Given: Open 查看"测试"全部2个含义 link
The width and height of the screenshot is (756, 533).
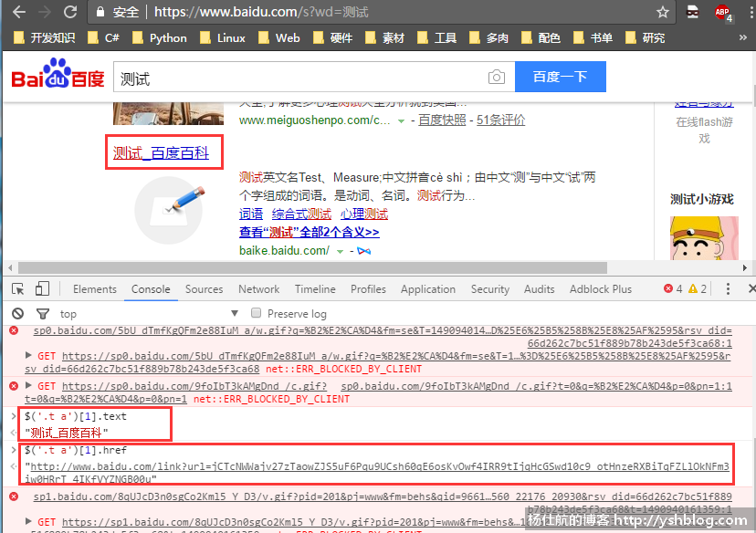Looking at the screenshot, I should tap(309, 233).
